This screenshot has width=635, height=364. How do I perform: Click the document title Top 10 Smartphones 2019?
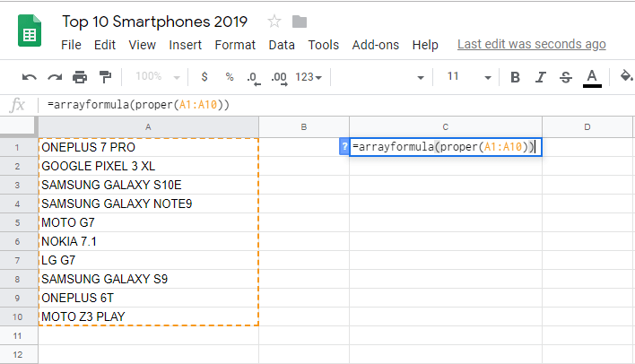click(154, 22)
